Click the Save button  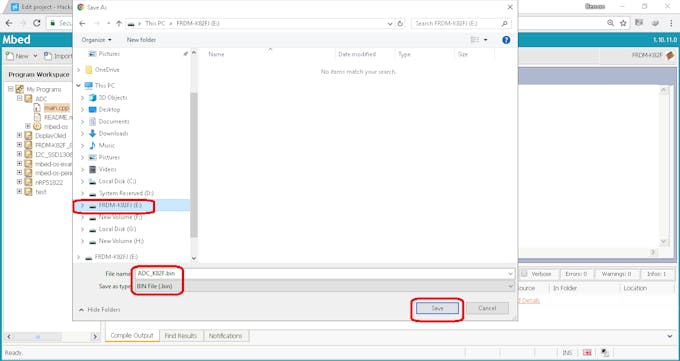pos(437,308)
